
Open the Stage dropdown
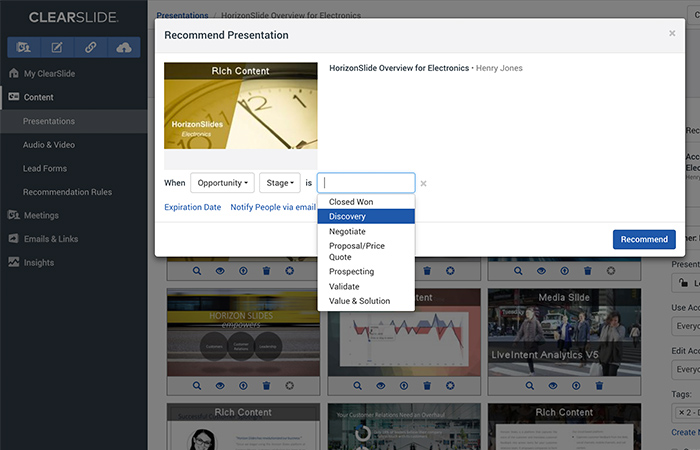[280, 183]
